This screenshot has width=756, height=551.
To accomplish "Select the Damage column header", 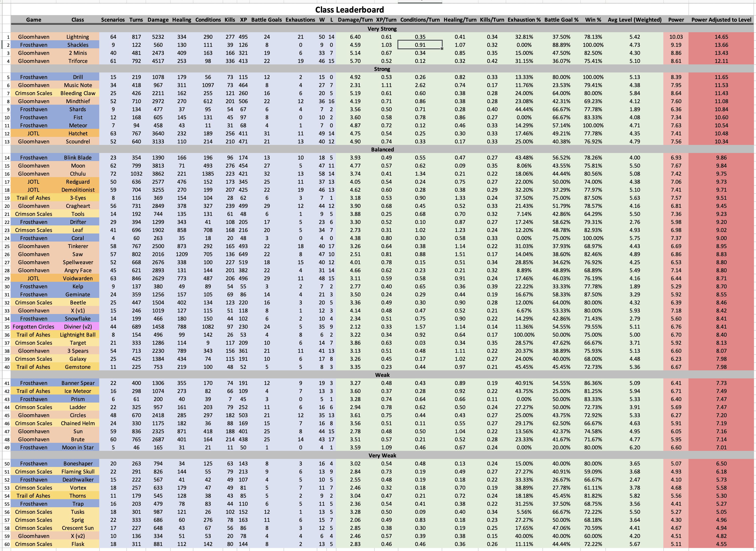I will point(158,20).
